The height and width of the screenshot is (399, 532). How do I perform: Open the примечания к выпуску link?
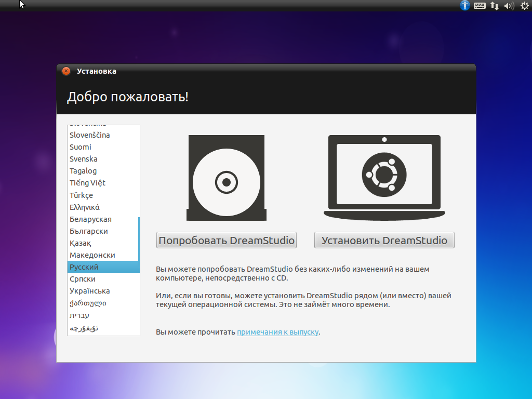(x=277, y=332)
